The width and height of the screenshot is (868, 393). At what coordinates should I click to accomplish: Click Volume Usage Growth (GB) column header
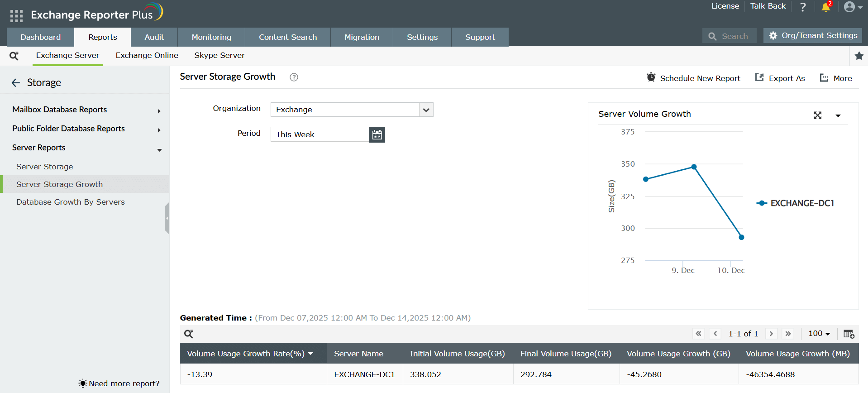pos(678,354)
